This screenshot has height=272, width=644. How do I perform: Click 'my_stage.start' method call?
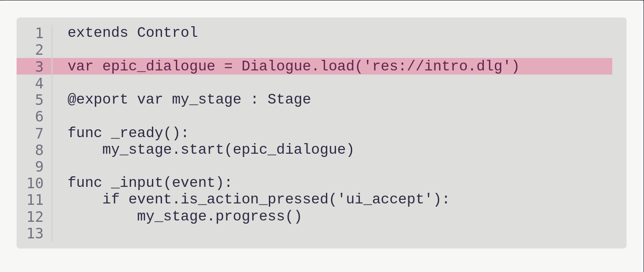(x=163, y=150)
